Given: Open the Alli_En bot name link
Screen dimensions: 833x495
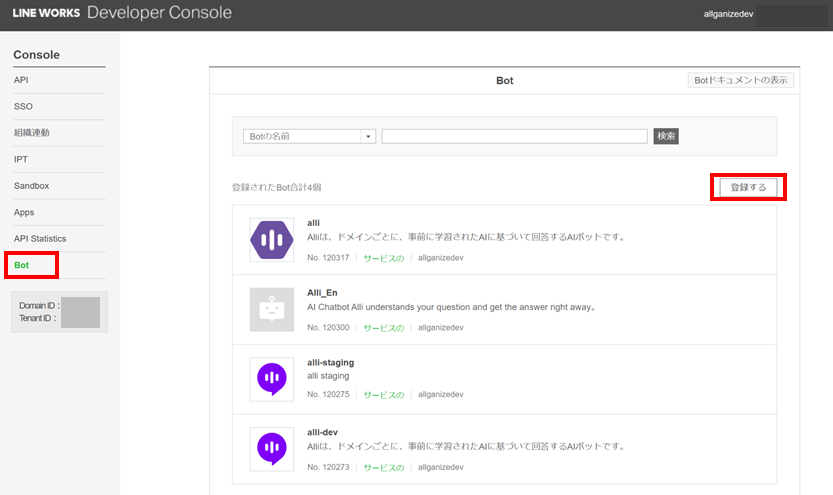Looking at the screenshot, I should coord(322,293).
